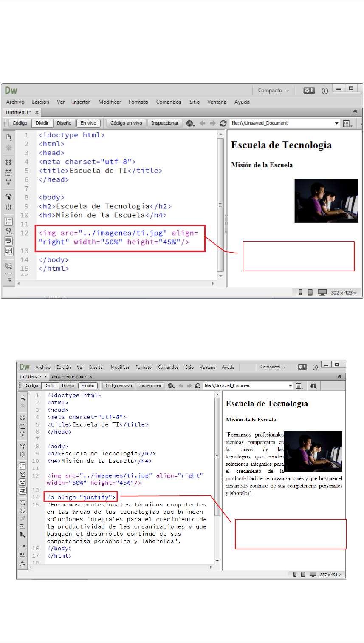Select Diseño view in lower window

68,386
